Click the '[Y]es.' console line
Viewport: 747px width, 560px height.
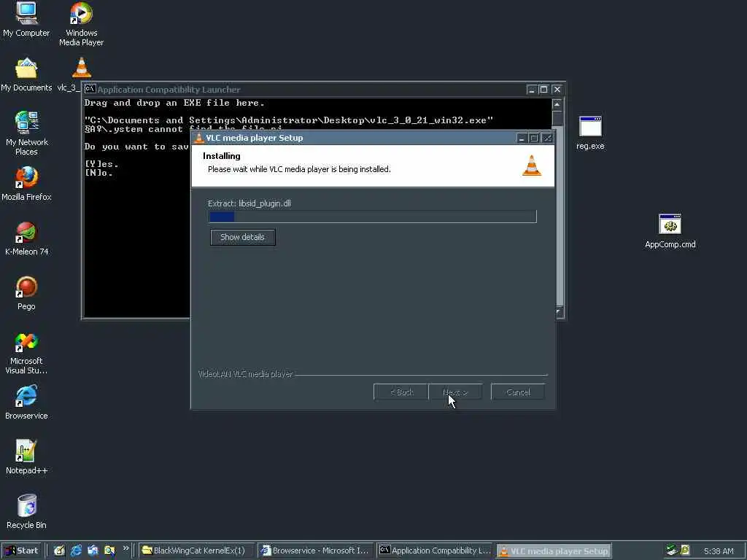[101, 164]
